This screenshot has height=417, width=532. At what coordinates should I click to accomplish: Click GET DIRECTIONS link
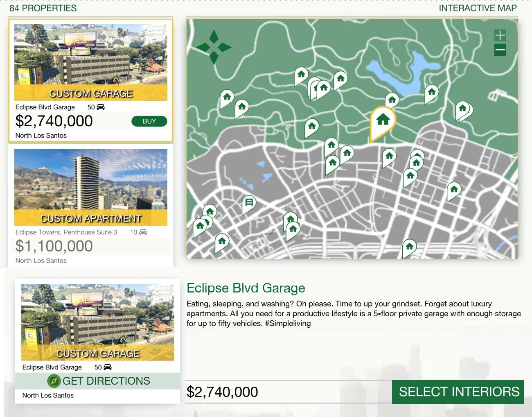point(106,381)
